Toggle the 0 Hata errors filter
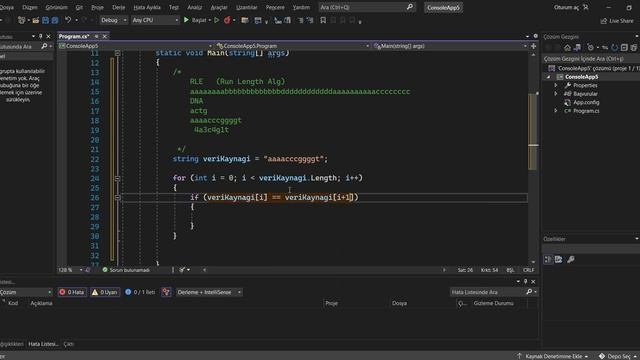 (x=72, y=292)
